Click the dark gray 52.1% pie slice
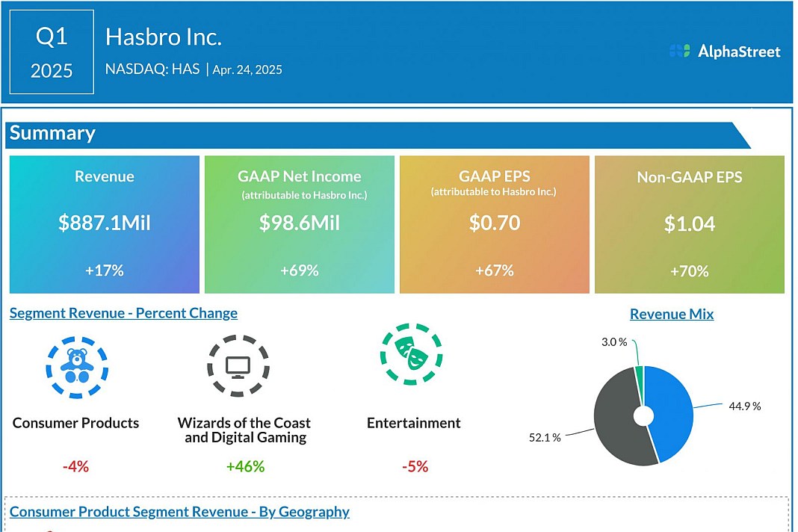This screenshot has width=798, height=532. 617,418
